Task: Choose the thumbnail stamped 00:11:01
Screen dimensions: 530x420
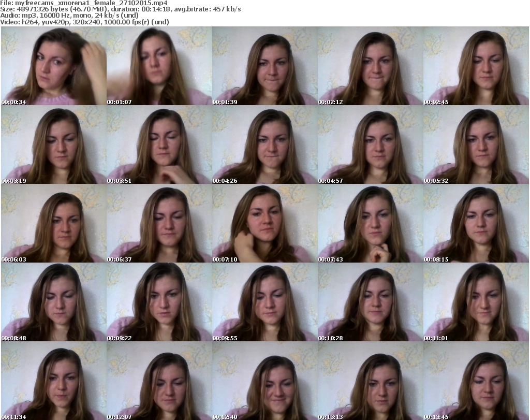Action: pos(476,302)
